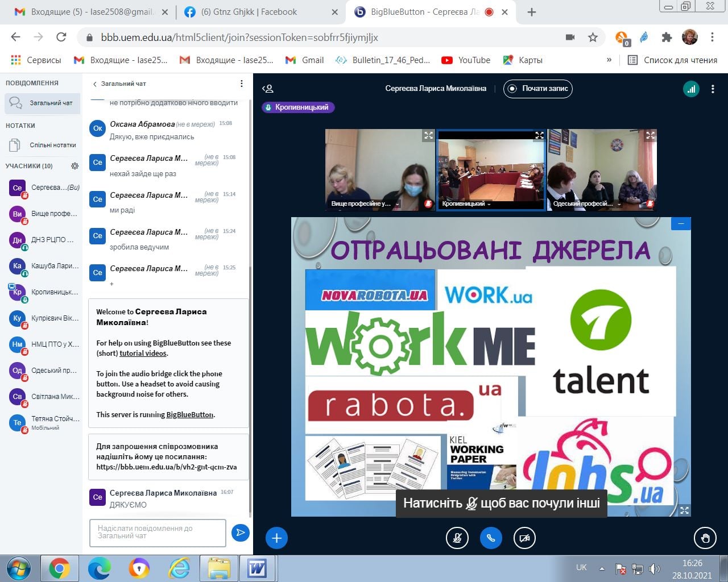Screen dimensions: 728x582
Task: Open Одеський професій webcam dropdown menu
Action: pos(587,203)
